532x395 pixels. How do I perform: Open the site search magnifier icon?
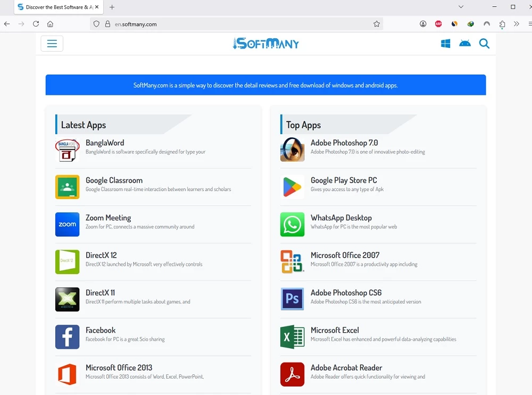[484, 44]
